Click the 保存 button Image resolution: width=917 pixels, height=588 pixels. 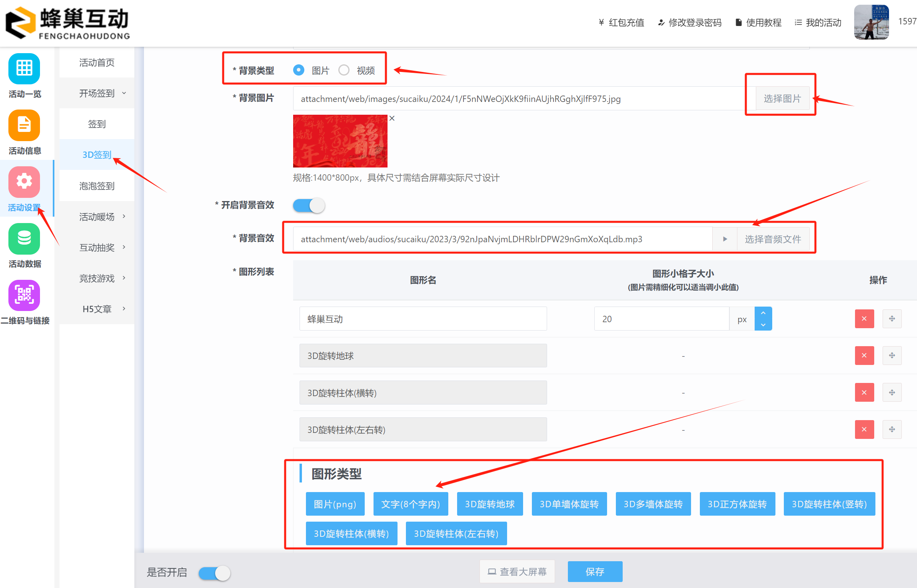pos(595,572)
